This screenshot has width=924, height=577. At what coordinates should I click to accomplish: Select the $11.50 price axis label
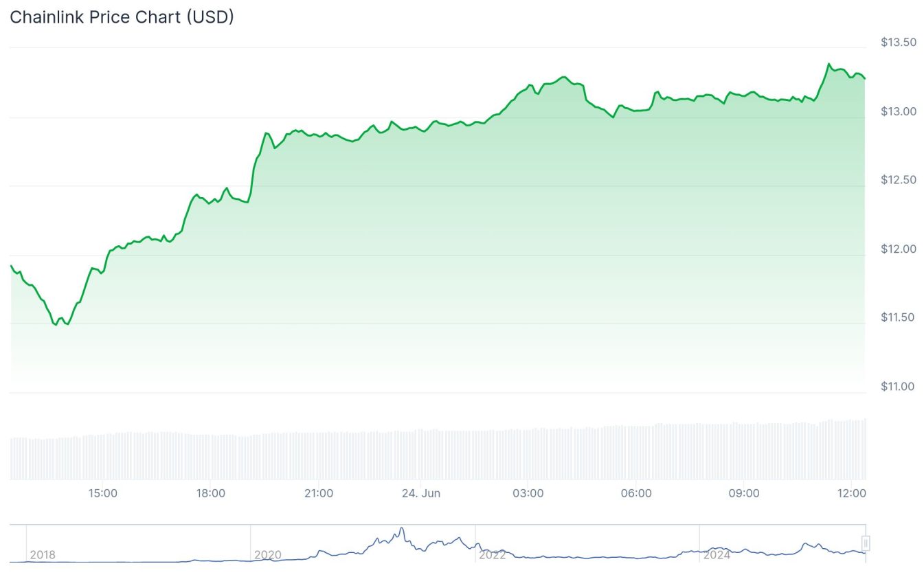[899, 317]
